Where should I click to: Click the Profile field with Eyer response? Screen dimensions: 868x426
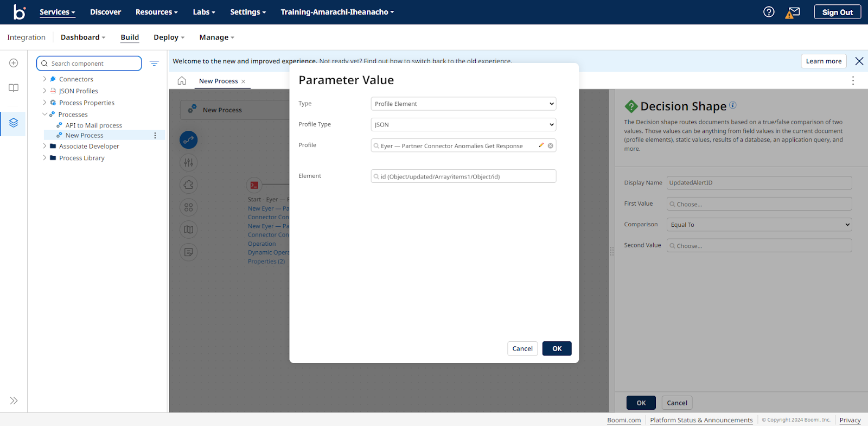[x=463, y=145]
